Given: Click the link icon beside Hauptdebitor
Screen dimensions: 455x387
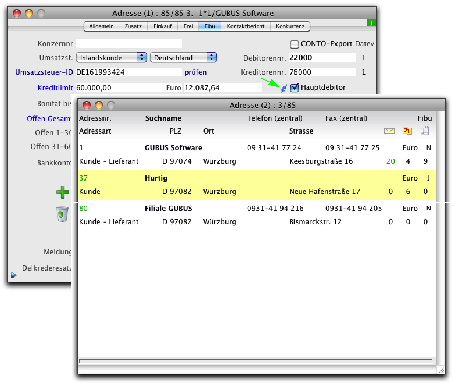Looking at the screenshot, I should point(284,88).
